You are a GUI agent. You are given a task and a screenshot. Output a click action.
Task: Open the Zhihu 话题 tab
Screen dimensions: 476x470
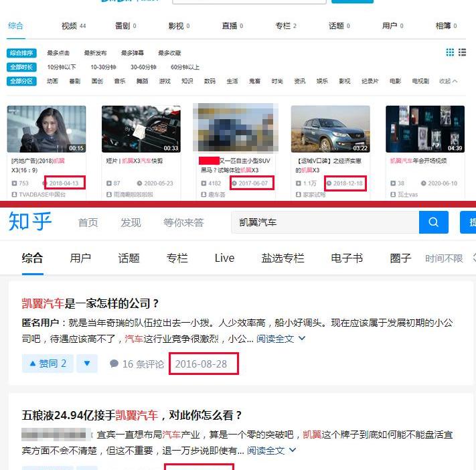129,258
